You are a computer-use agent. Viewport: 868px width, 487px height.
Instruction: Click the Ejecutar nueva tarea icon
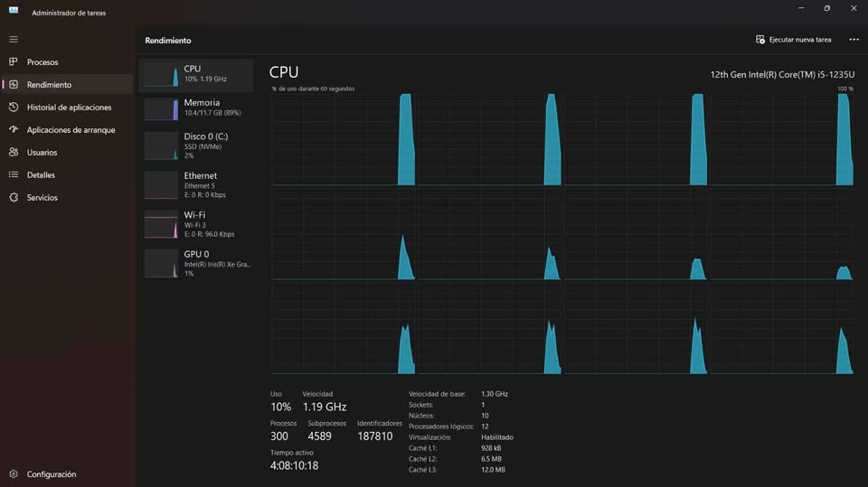click(x=760, y=39)
